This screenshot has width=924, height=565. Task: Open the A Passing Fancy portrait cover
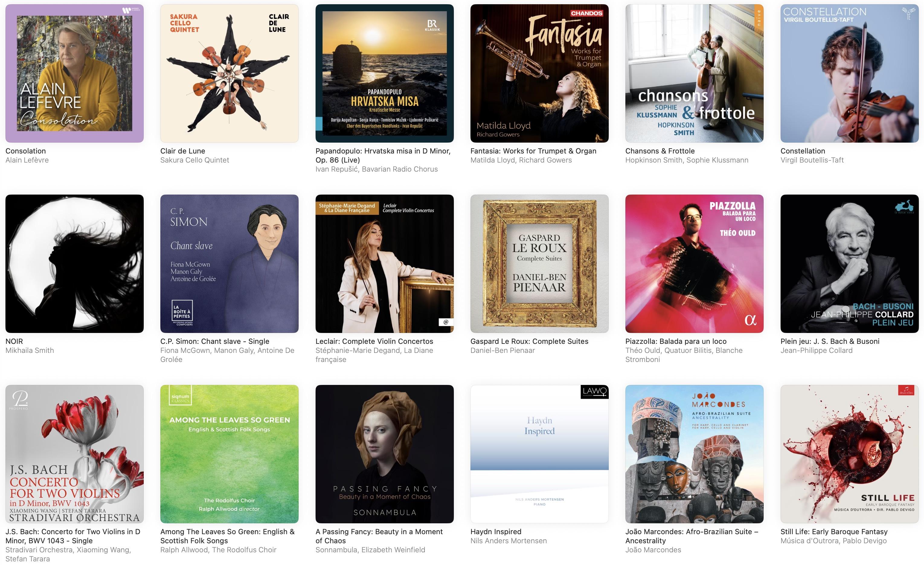click(x=384, y=454)
